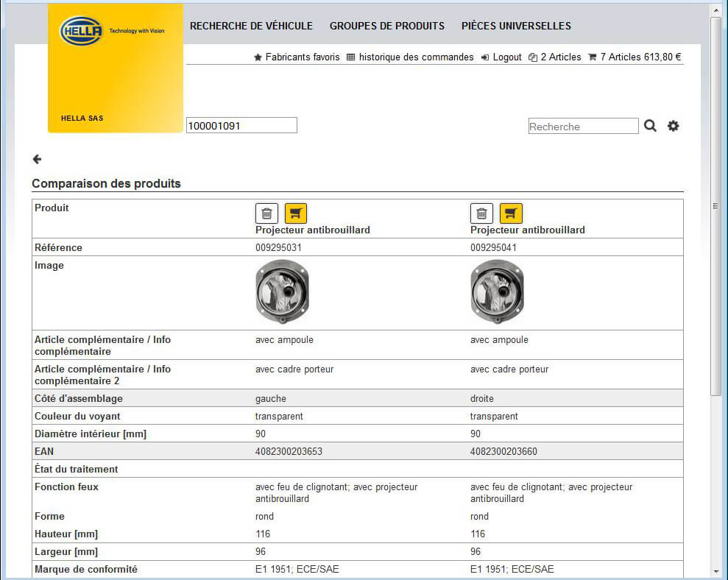This screenshot has height=580, width=728.
Task: Click the HELLA logo
Action: tap(81, 31)
